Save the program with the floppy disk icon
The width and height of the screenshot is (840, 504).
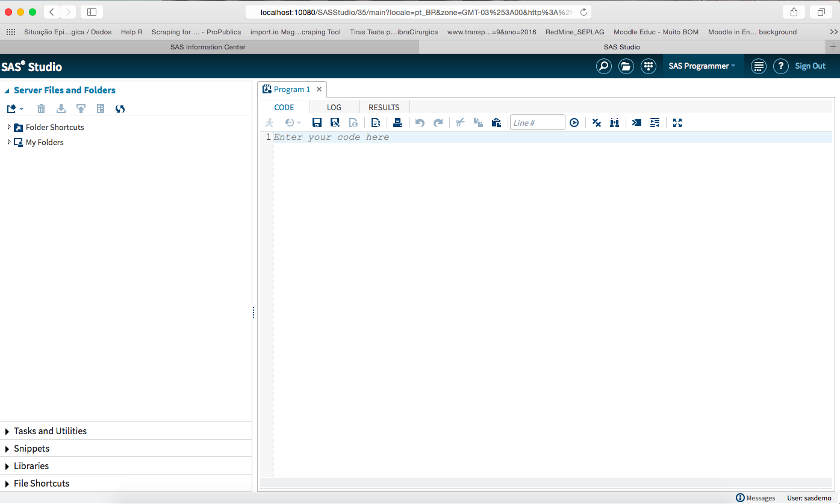[317, 123]
